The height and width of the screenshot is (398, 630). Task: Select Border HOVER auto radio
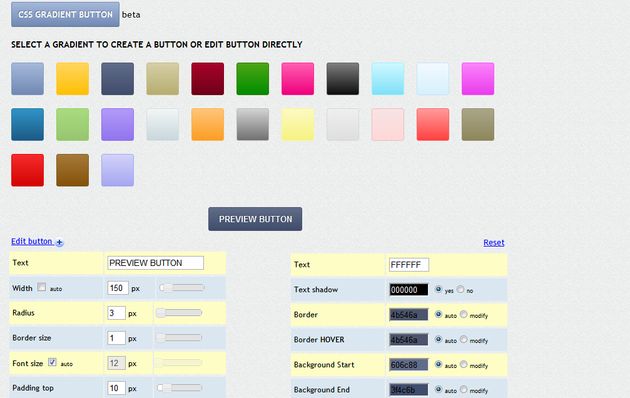click(x=438, y=339)
